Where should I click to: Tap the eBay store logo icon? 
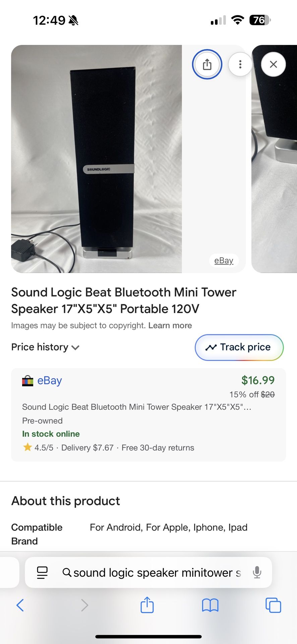tap(27, 381)
